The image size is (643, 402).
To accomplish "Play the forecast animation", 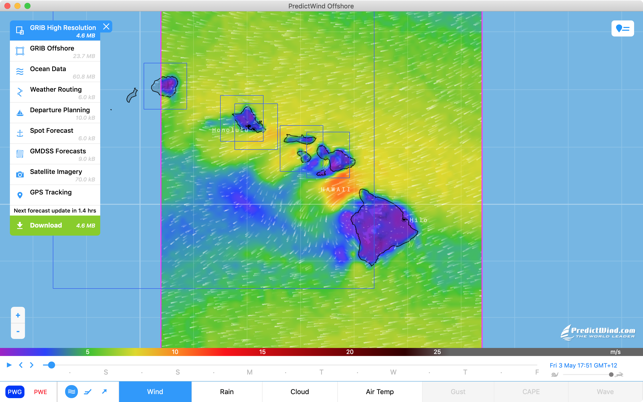I will click(9, 365).
